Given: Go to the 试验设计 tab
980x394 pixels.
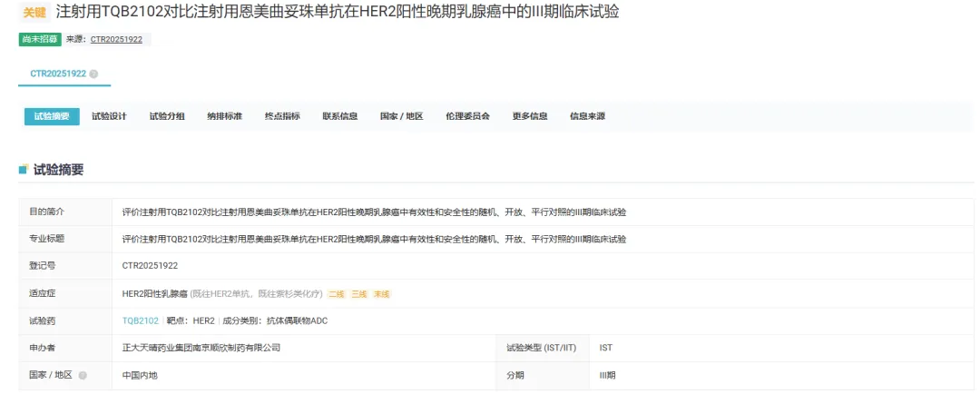Looking at the screenshot, I should click(109, 116).
